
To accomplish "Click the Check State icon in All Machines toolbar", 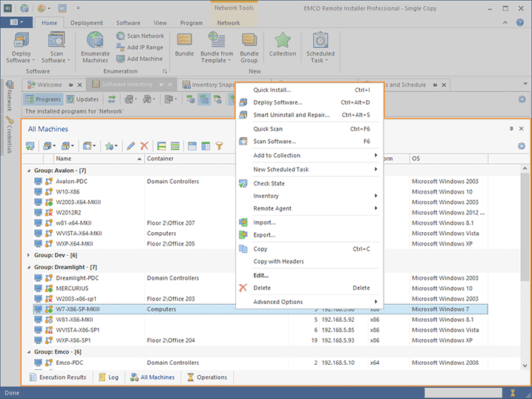I will (x=30, y=146).
